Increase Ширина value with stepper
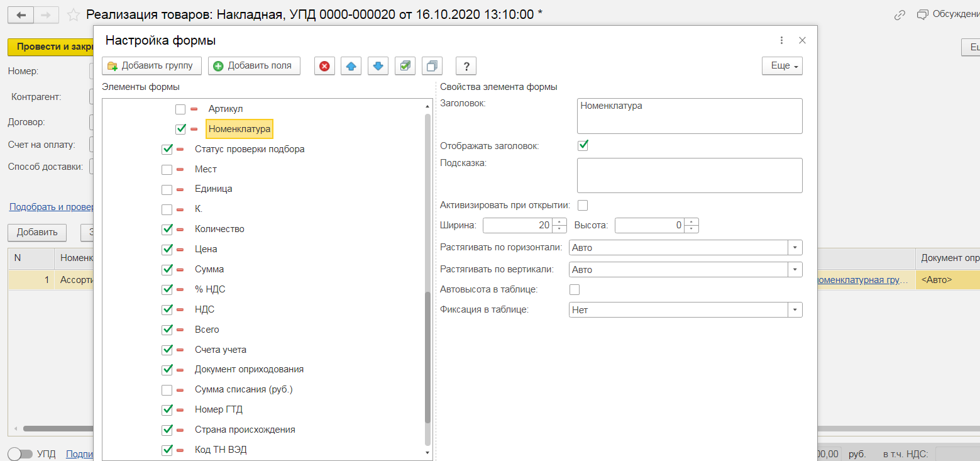Viewport: 980px width, 461px height. (x=559, y=222)
